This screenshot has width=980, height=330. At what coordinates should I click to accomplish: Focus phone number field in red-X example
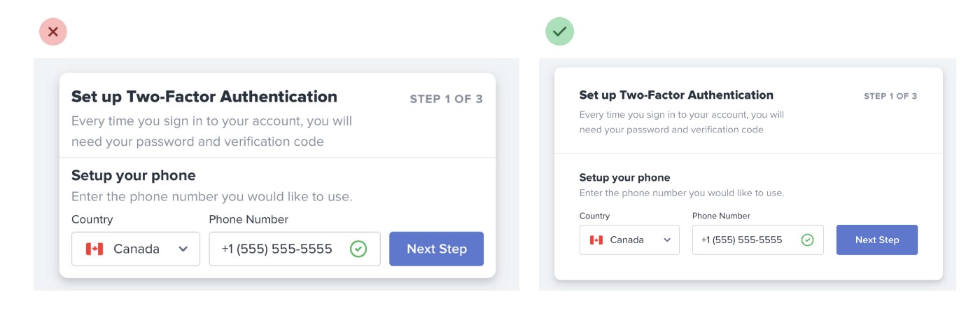[280, 249]
